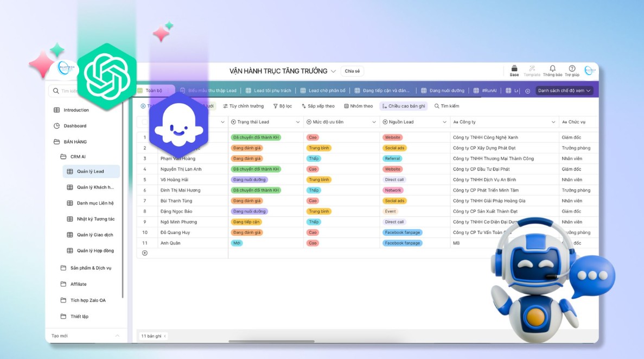644x359 pixels.
Task: Open the name column dropdown arrow
Action: pyautogui.click(x=222, y=122)
